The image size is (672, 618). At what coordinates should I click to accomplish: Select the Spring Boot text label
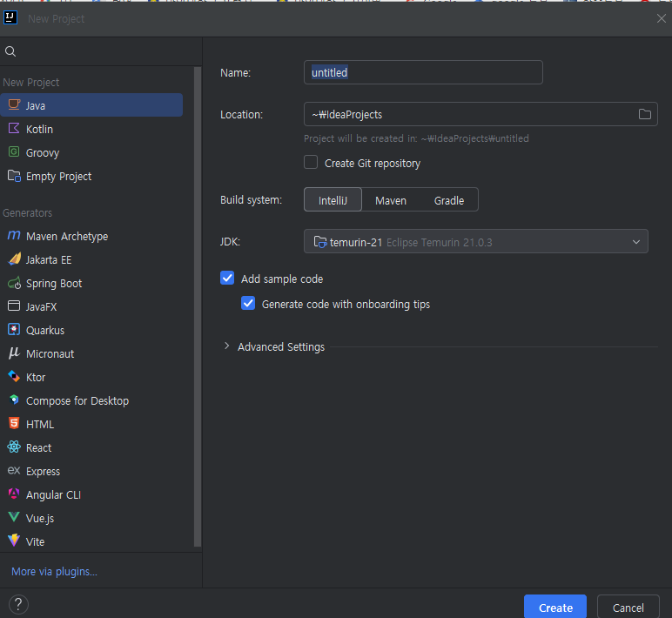pyautogui.click(x=54, y=283)
